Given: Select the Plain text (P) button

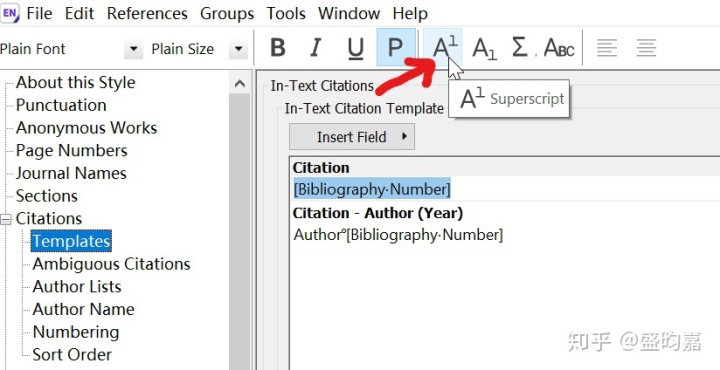Looking at the screenshot, I should point(395,48).
